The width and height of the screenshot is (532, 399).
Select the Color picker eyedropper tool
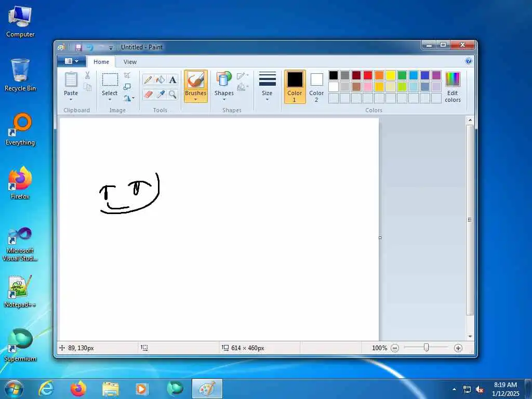(160, 95)
